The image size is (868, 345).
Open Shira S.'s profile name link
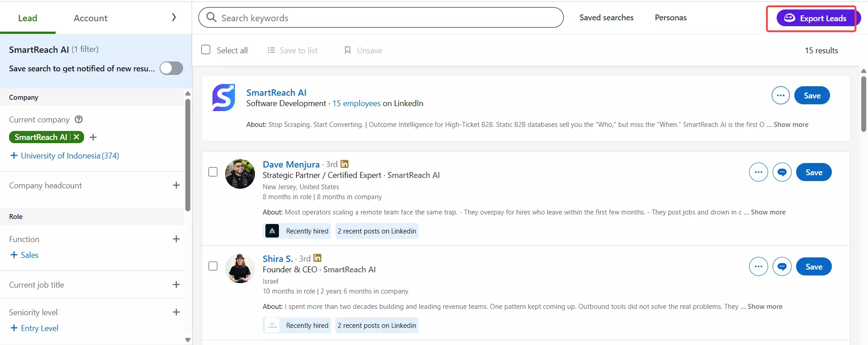click(278, 259)
